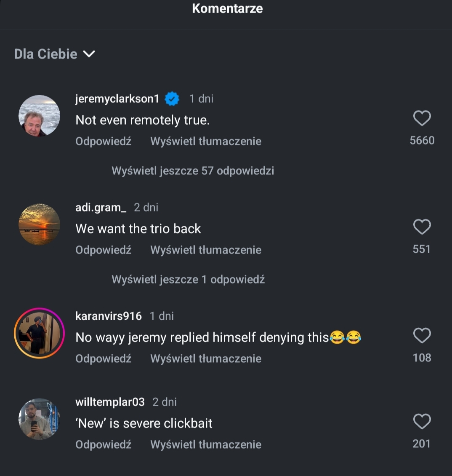The width and height of the screenshot is (452, 476).
Task: Show 1 more reply to adi.gram_
Action: [x=188, y=279]
